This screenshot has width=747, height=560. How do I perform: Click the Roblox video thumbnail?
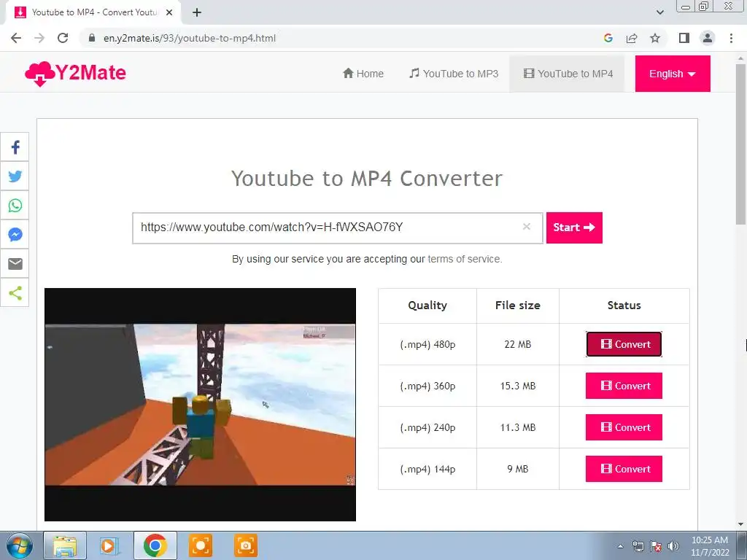pos(200,404)
